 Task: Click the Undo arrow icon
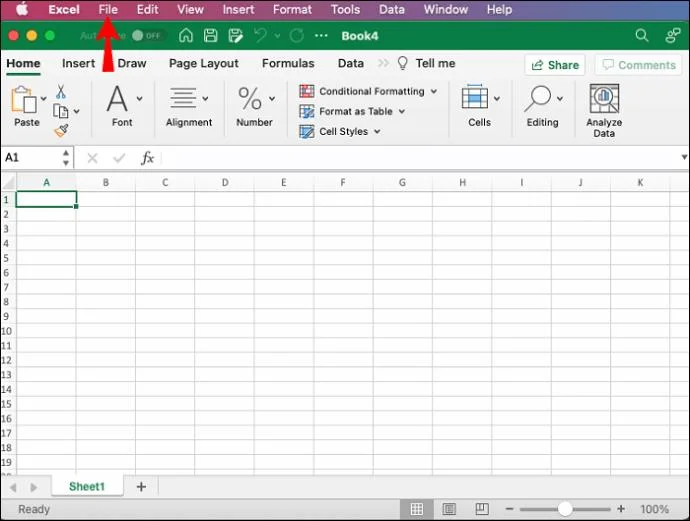click(261, 35)
